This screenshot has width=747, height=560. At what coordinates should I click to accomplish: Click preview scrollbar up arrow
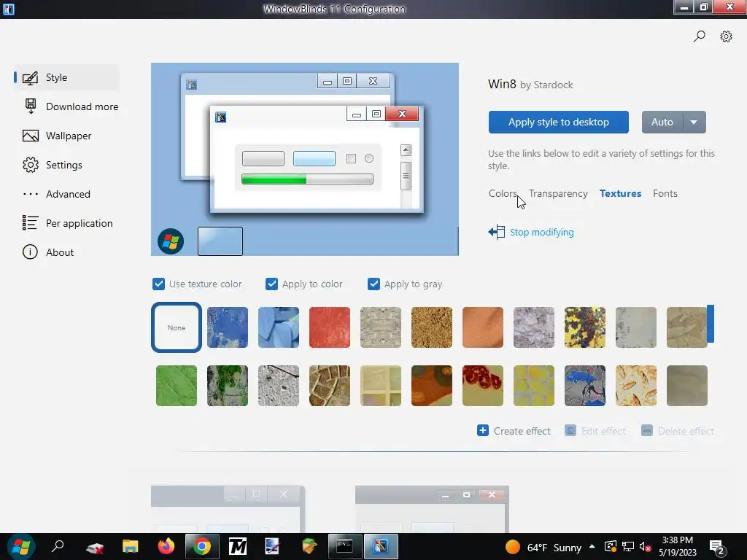point(406,150)
